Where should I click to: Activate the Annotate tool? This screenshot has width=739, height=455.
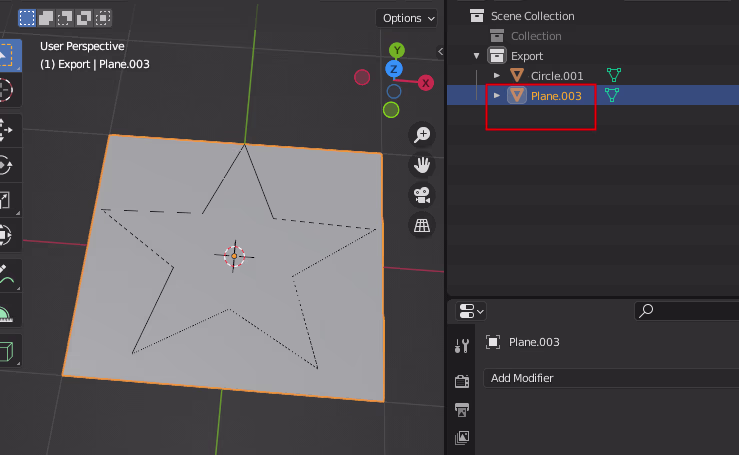(x=8, y=275)
